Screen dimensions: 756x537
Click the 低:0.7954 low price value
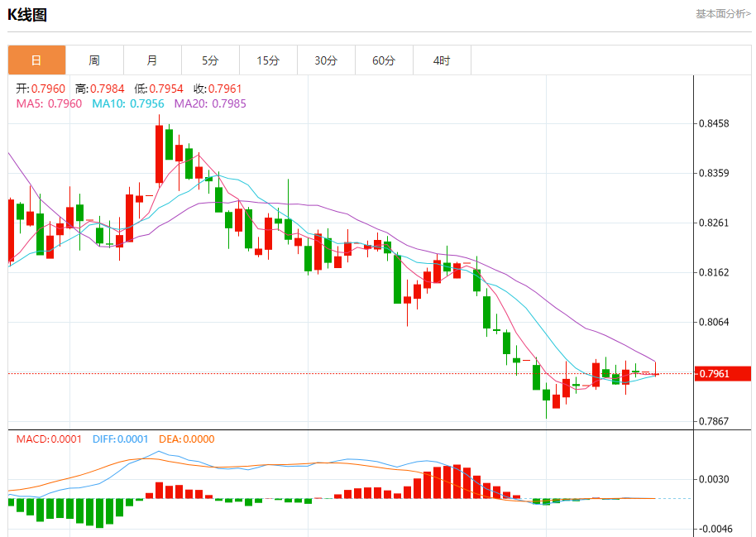159,89
